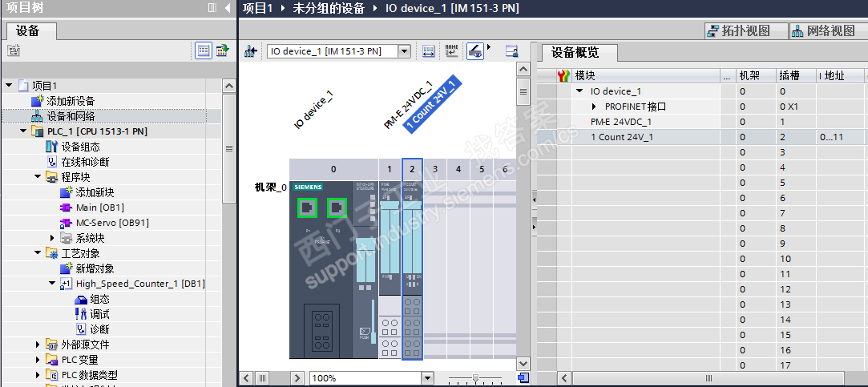Open the 100% zoom level dropdown
The image size is (868, 387).
tap(427, 378)
